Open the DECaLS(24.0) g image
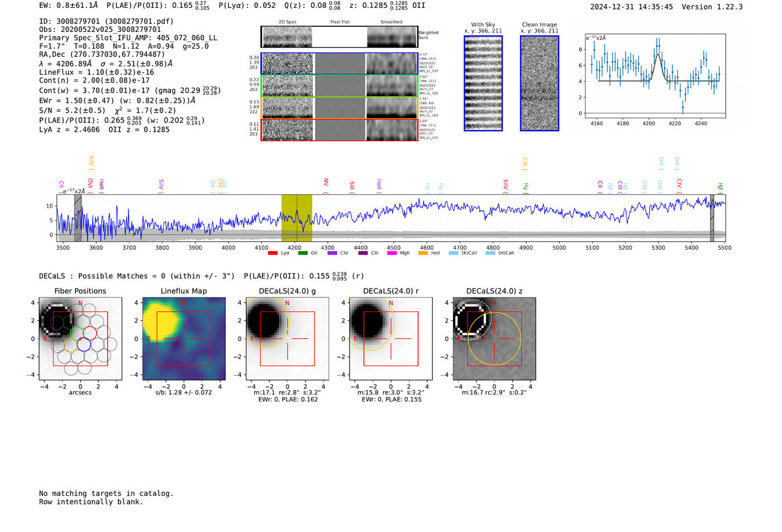The height and width of the screenshot is (532, 782). coord(288,339)
